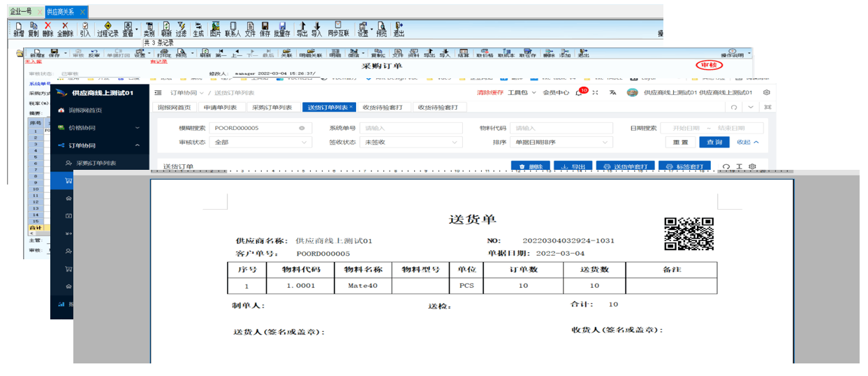Viewport: 868px width, 376px height.
Task: Switch to the 询报网首页 tab
Action: 174,107
